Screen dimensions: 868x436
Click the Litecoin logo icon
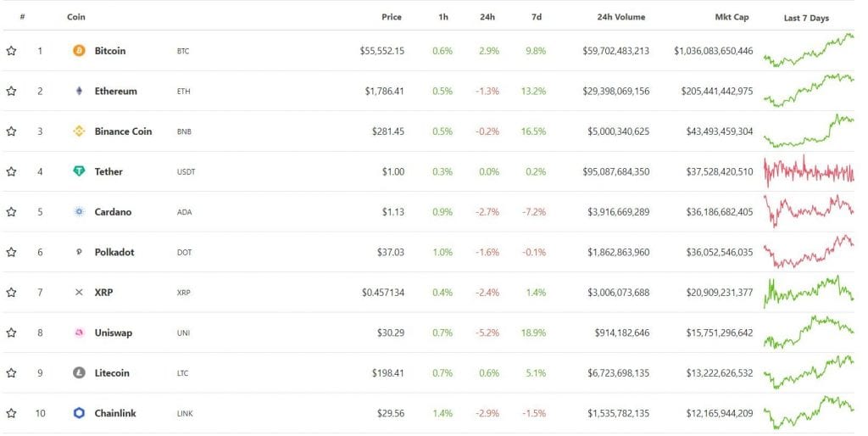pyautogui.click(x=79, y=373)
